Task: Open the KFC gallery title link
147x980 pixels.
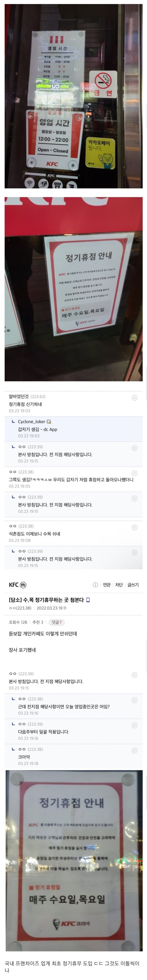Action: [x=13, y=585]
